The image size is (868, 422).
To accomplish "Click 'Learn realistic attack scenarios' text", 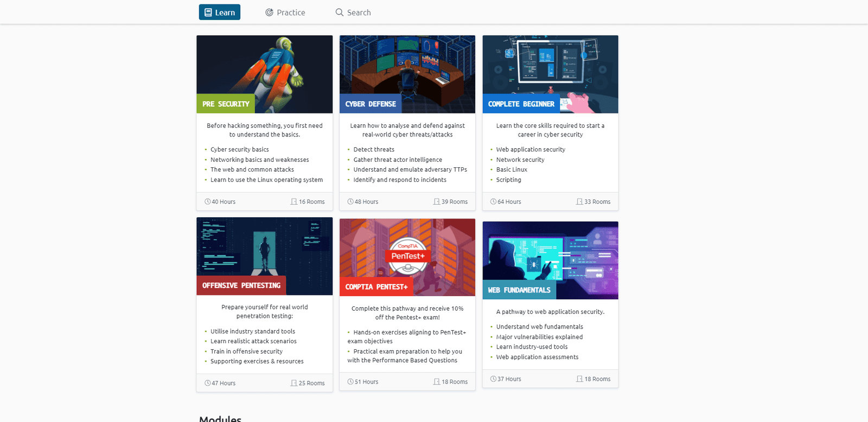I will click(254, 341).
